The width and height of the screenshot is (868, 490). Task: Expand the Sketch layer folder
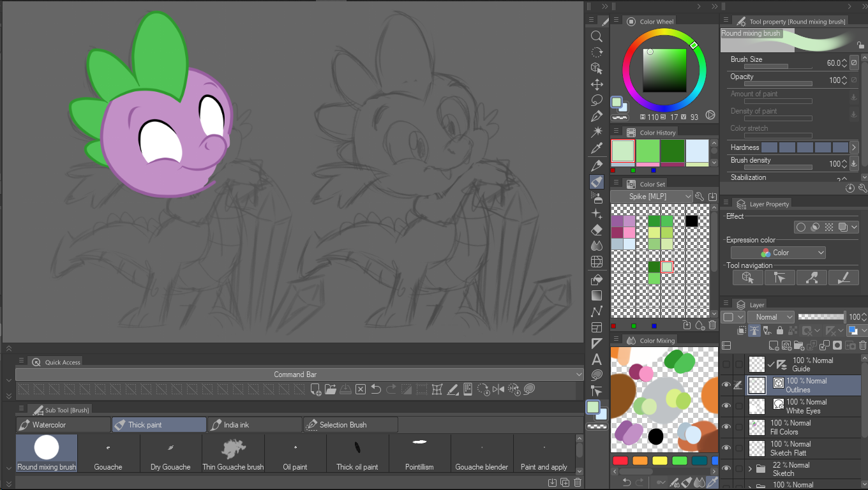750,469
